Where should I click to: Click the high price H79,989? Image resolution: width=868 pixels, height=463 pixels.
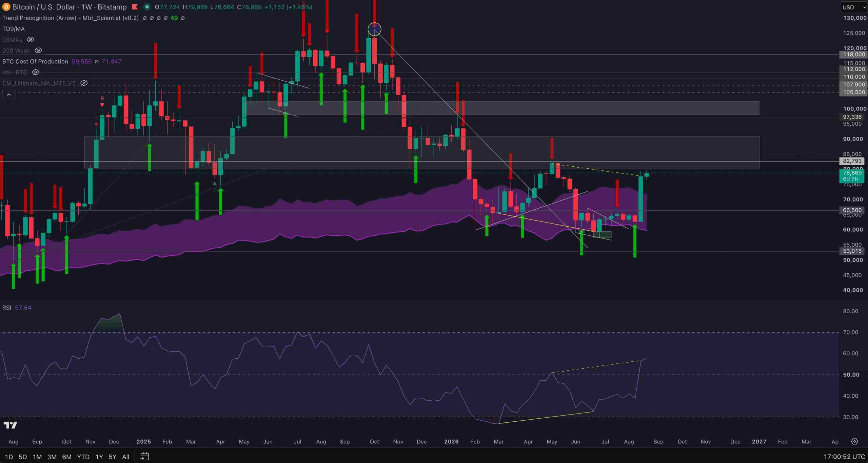195,7
